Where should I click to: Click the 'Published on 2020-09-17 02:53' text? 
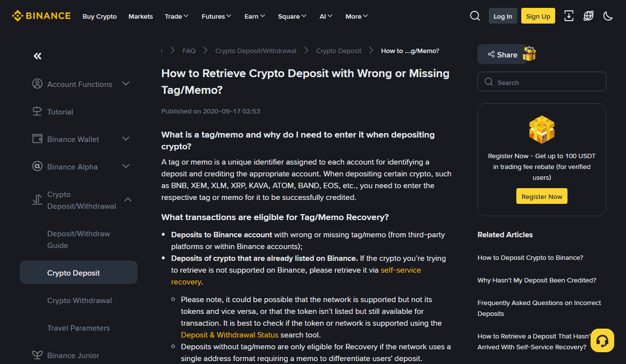pyautogui.click(x=210, y=111)
